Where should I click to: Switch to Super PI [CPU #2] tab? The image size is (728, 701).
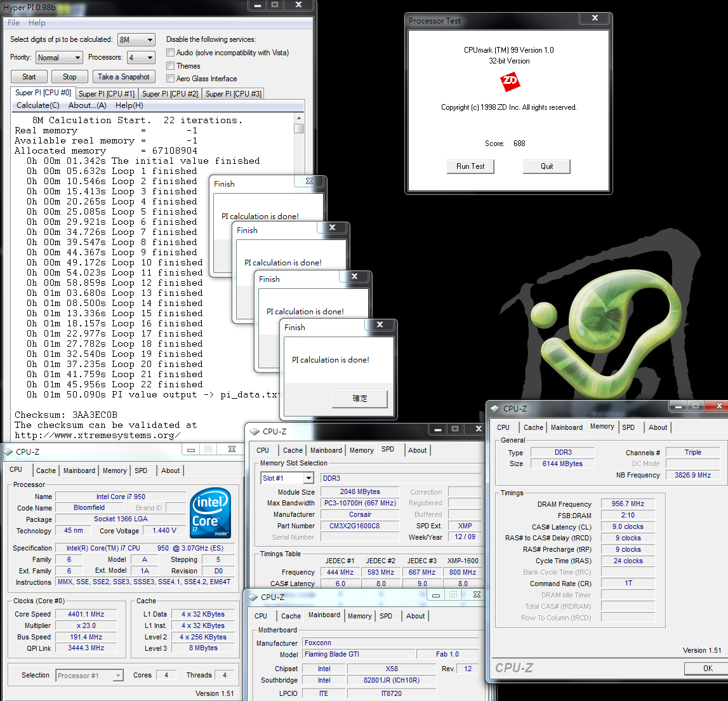pos(170,94)
